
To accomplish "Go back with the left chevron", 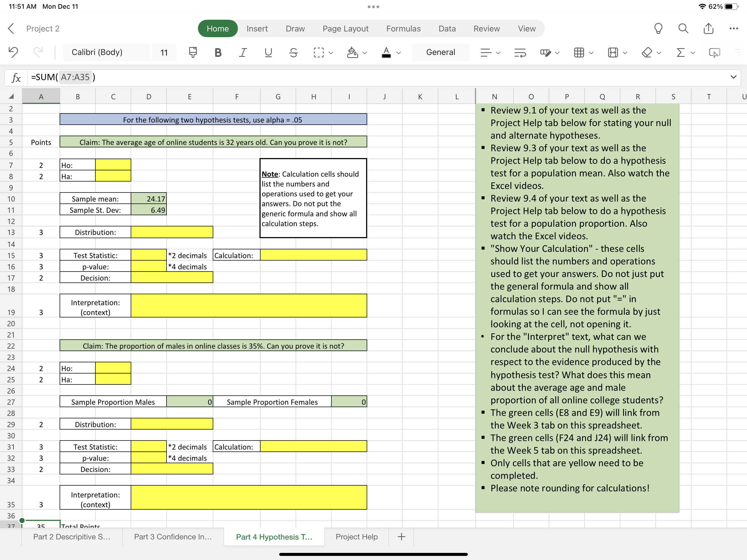I will point(11,29).
